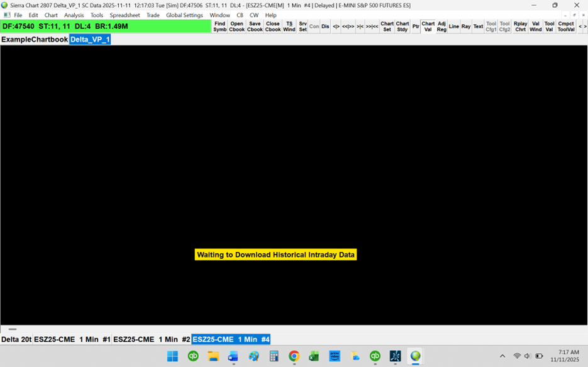Open Srv Set server settings

click(302, 26)
